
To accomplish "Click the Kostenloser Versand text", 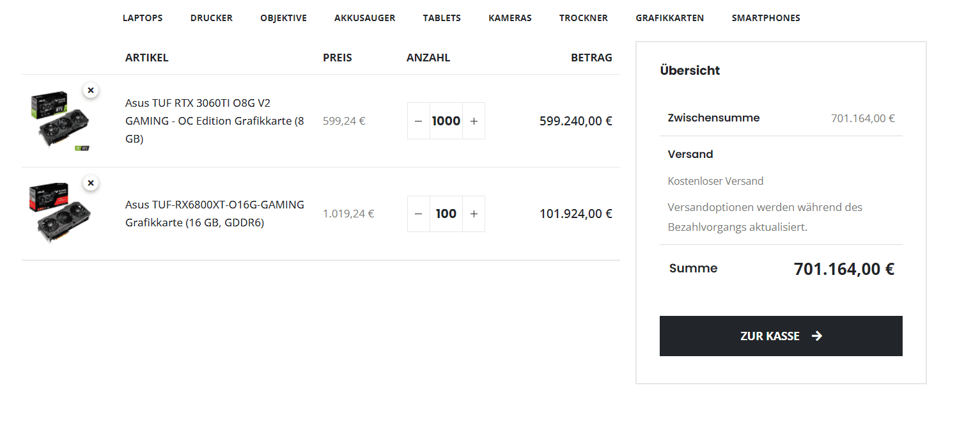I will [715, 181].
